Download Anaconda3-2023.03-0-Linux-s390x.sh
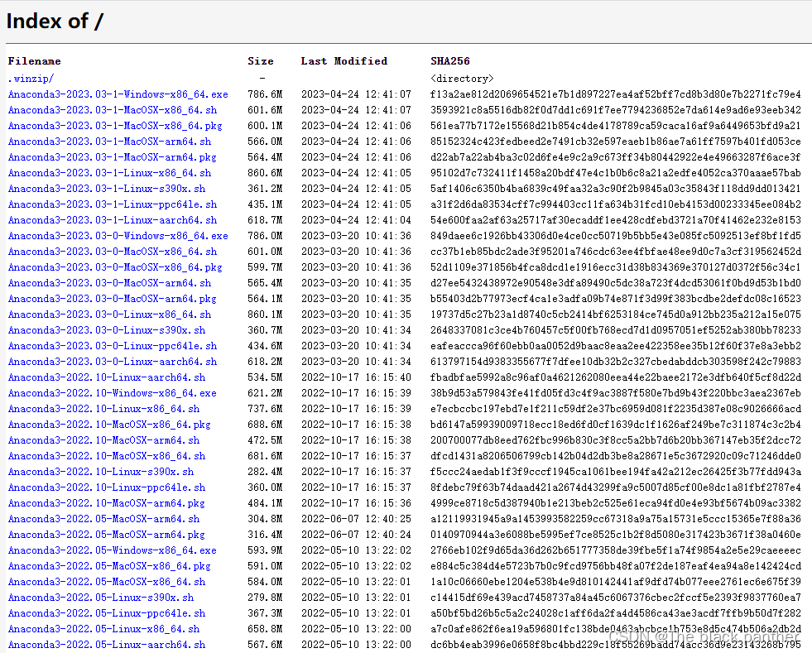 107,330
